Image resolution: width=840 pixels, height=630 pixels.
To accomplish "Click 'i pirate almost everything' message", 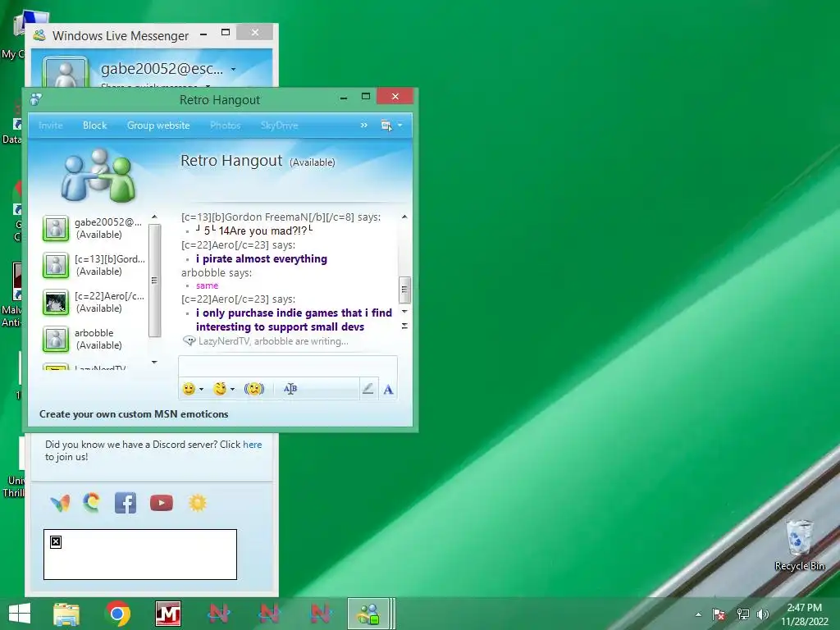I will click(x=262, y=258).
